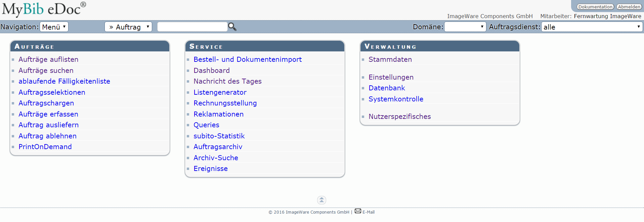Click the envelope E-Mail icon
Screen dimensions: 644x222
pyautogui.click(x=358, y=211)
